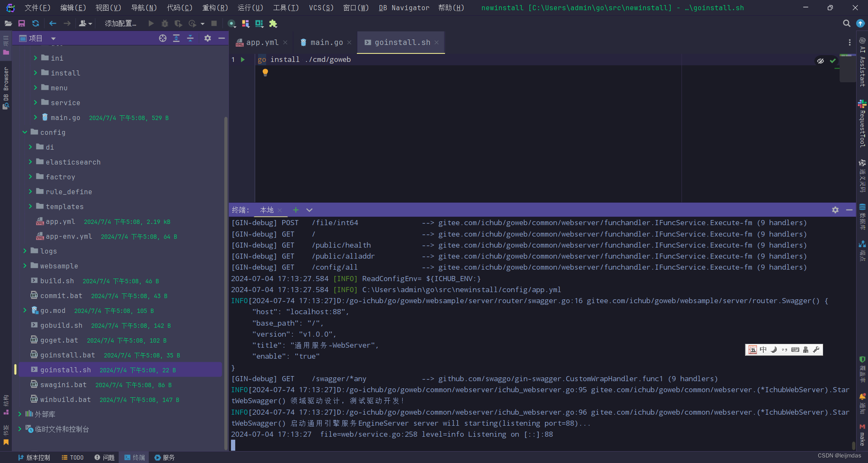Open RequestTool side panel
Screen dimensions: 868x463
pos(862,124)
